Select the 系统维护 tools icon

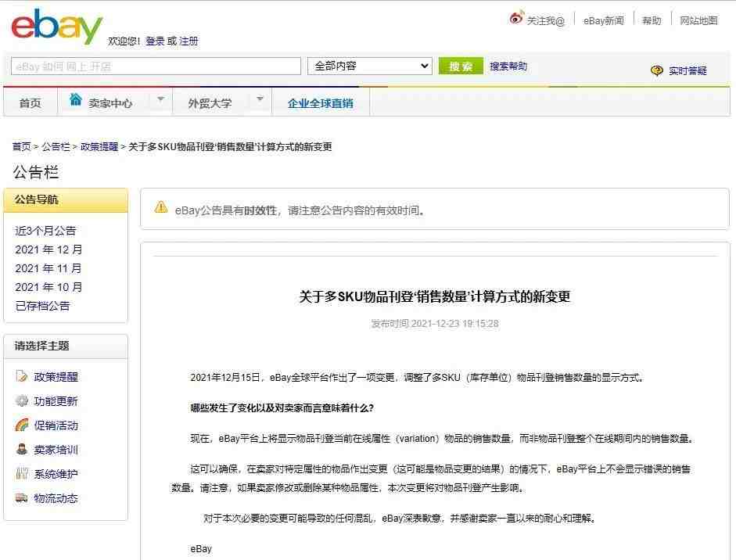pyautogui.click(x=22, y=473)
